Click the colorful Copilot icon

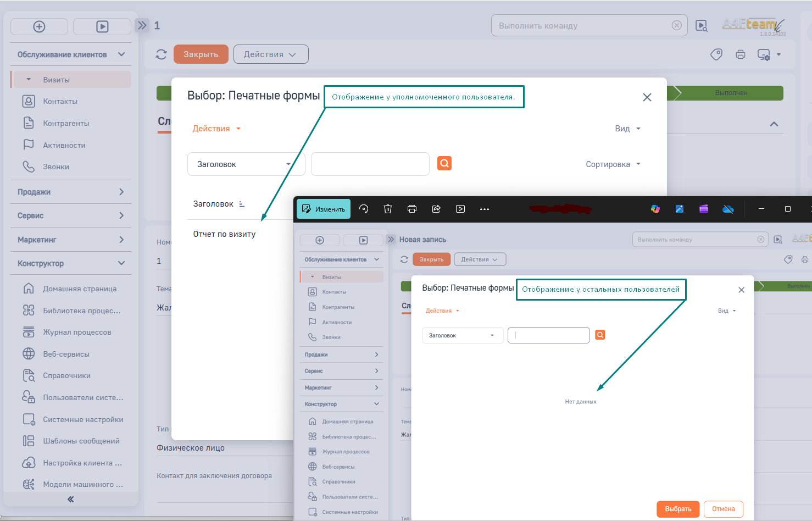pyautogui.click(x=655, y=209)
